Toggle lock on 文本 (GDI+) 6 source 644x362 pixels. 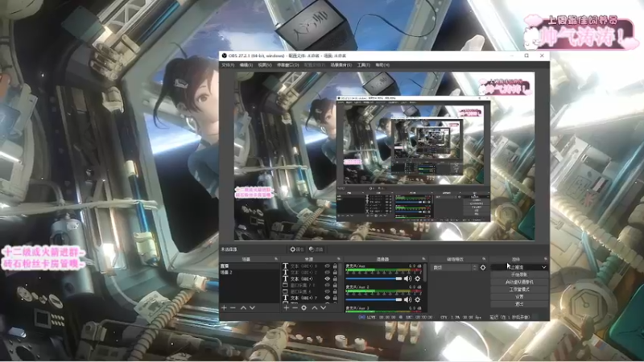pyautogui.click(x=335, y=266)
